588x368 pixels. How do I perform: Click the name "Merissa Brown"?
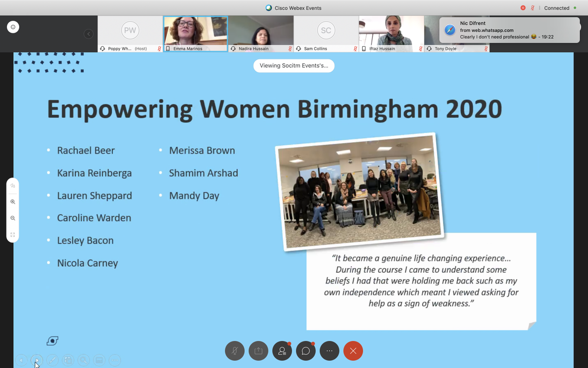click(x=202, y=151)
